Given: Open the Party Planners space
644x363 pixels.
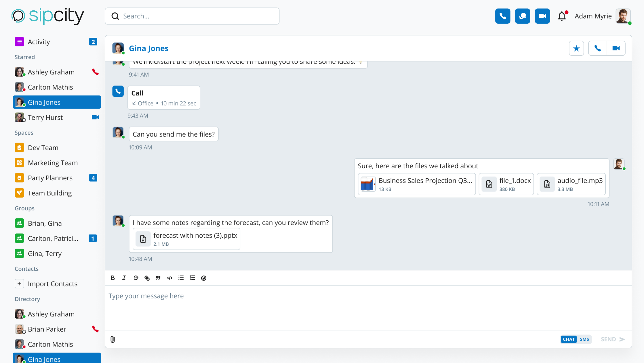Looking at the screenshot, I should (50, 178).
